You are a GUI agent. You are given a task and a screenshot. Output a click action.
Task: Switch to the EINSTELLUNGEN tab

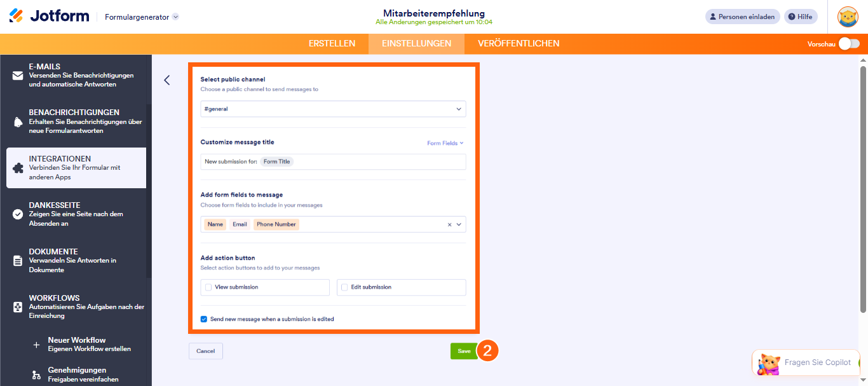416,44
